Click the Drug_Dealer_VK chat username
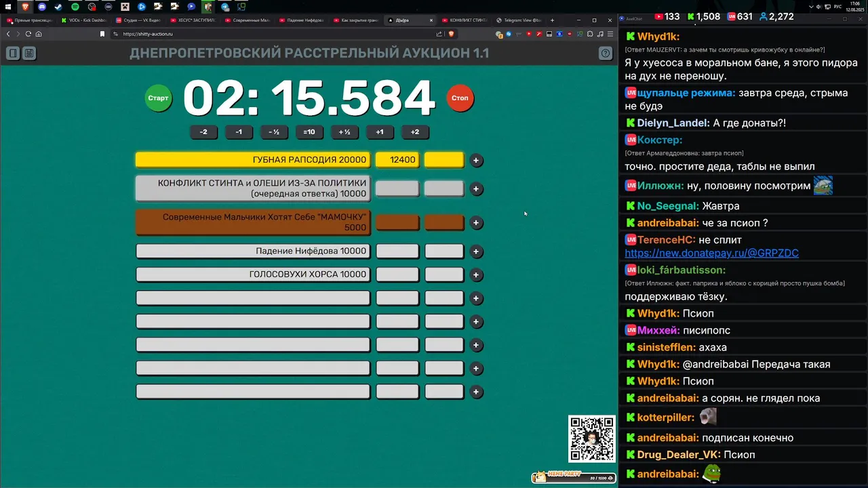The image size is (868, 488). [x=679, y=455]
